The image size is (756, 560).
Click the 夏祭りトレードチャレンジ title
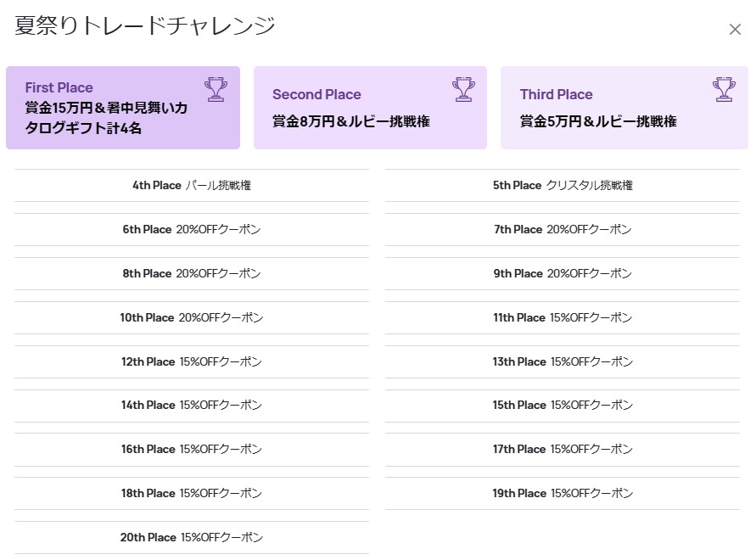144,25
